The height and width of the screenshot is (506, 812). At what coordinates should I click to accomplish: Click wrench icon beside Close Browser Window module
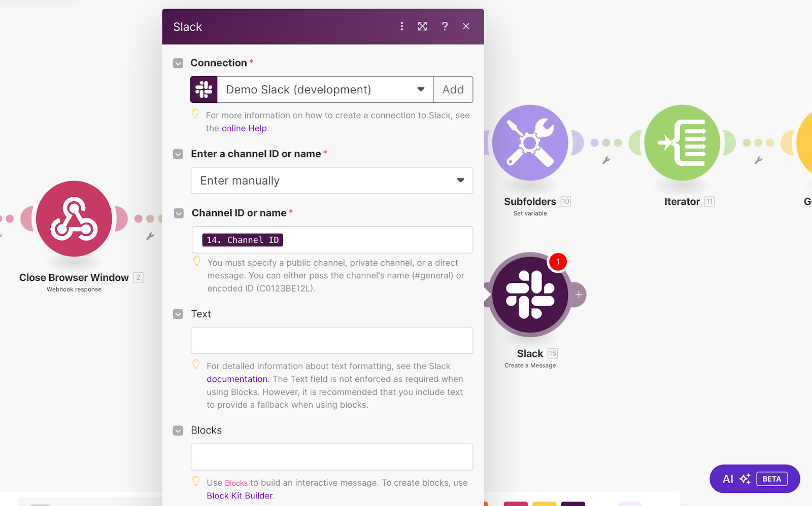[x=150, y=236]
